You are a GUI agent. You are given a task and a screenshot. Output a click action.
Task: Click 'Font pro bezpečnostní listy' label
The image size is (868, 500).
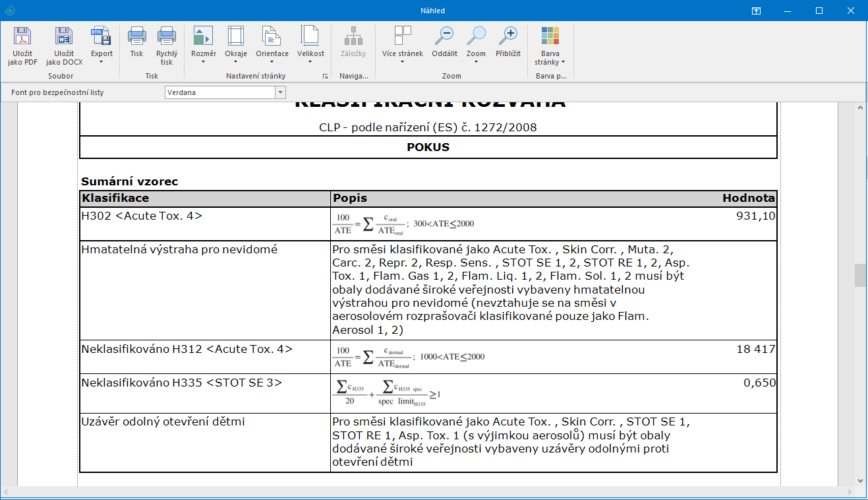tap(57, 92)
